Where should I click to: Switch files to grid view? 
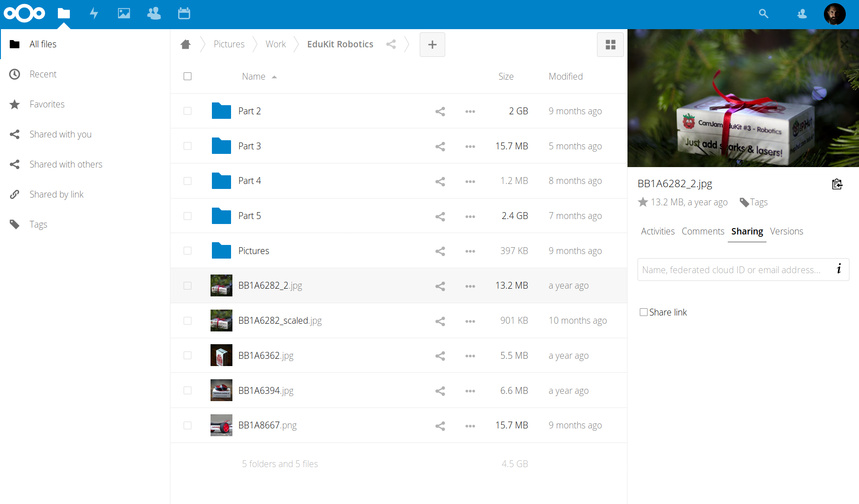coord(610,45)
